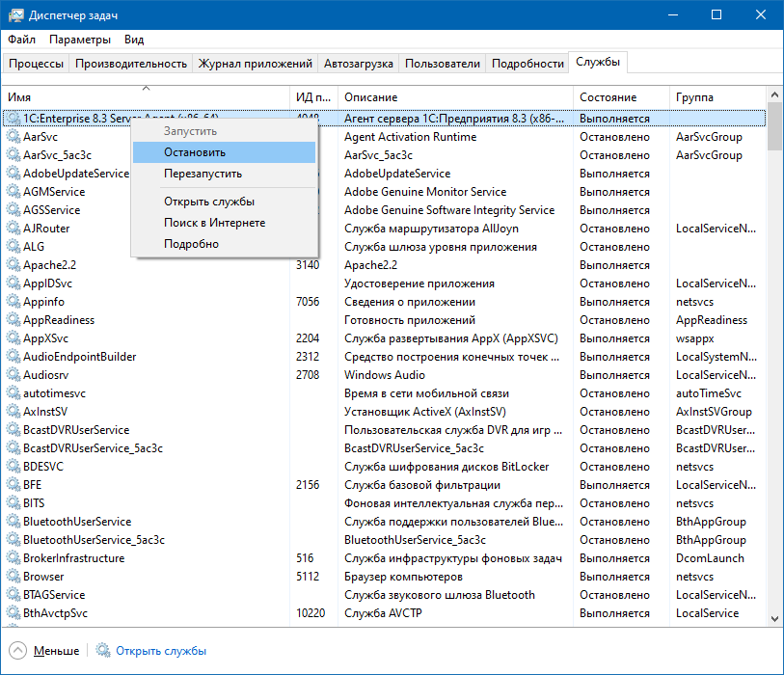Choose Остановить in the context menu
This screenshot has width=784, height=675.
(x=195, y=152)
